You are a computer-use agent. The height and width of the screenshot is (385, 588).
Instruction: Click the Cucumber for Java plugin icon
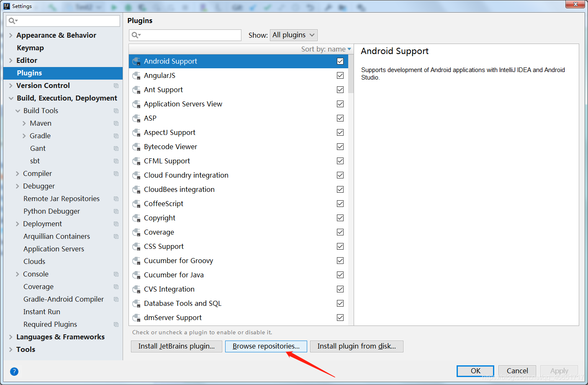pos(136,275)
